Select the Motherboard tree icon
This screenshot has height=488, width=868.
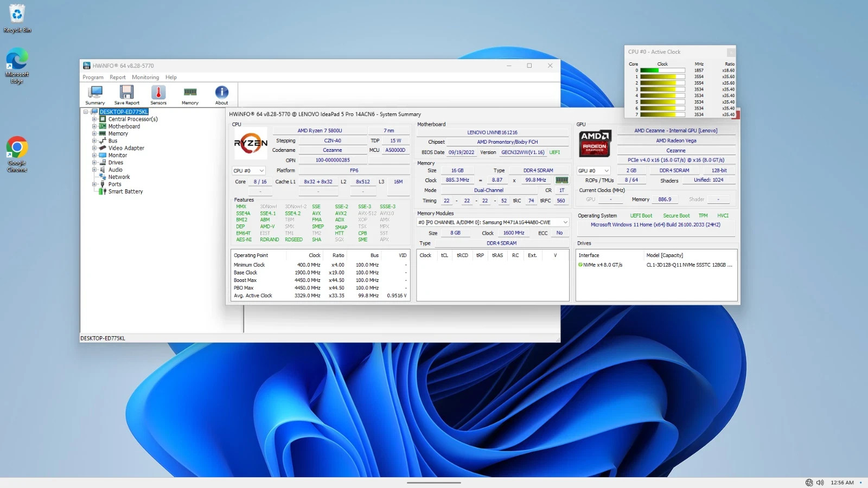pos(103,126)
